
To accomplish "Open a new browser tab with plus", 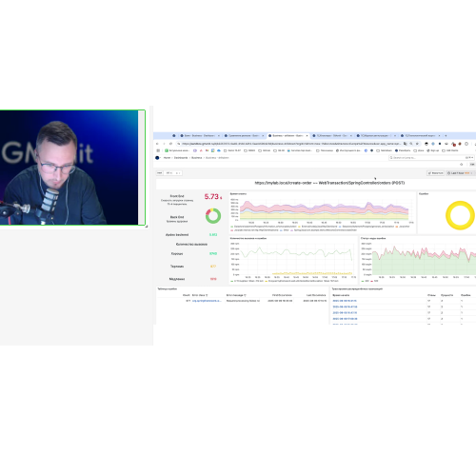I will pyautogui.click(x=446, y=135).
